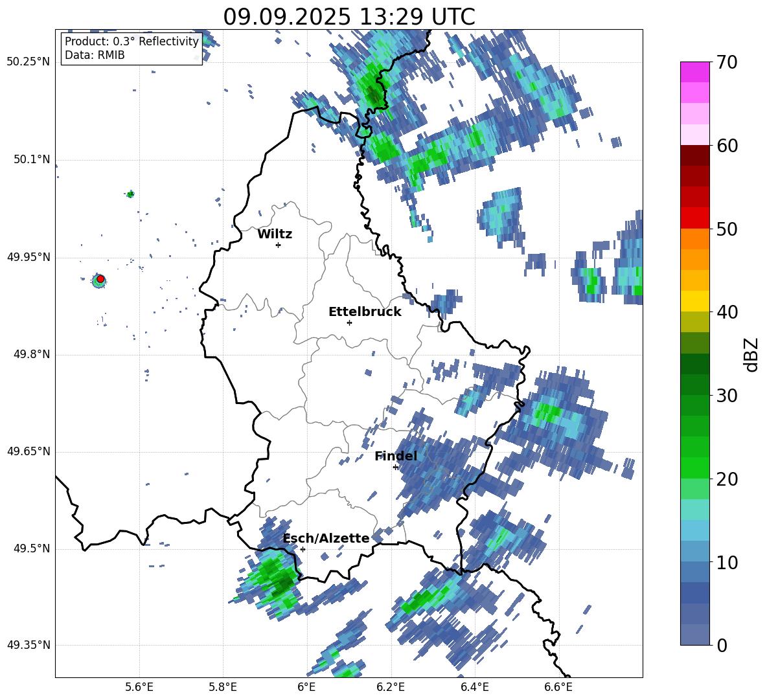Pick the bright red 50 dBZ swatch
This screenshot has width=767, height=700.
point(695,218)
